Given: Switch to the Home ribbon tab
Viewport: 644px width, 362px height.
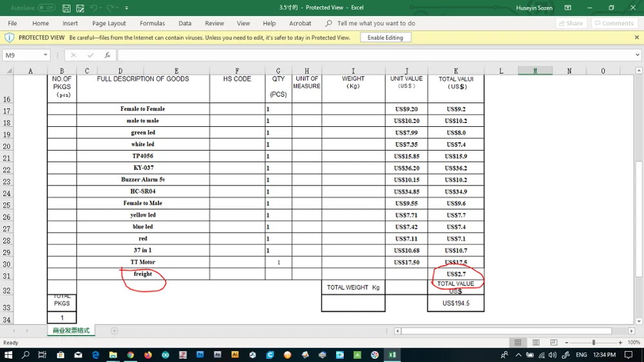Looking at the screenshot, I should pos(40,23).
